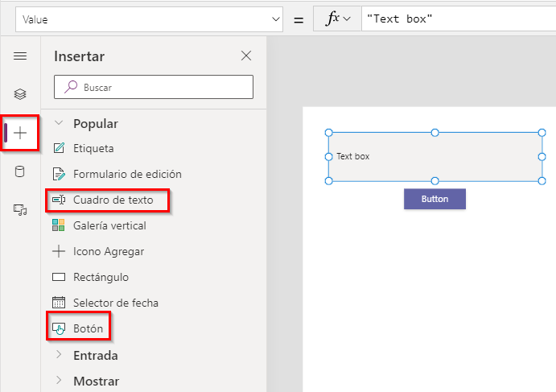
Task: Open the fx formula dropdown
Action: tap(338, 19)
